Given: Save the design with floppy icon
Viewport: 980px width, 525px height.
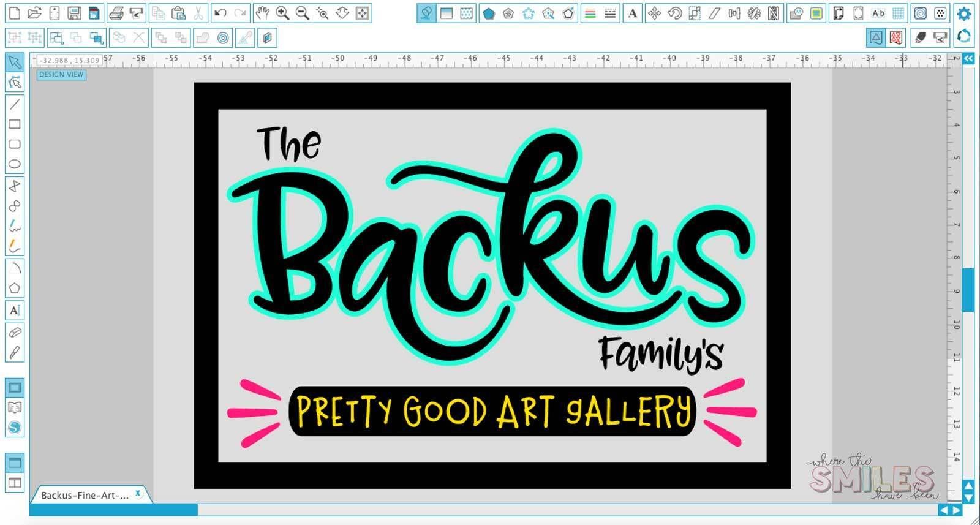Looking at the screenshot, I should (x=74, y=13).
